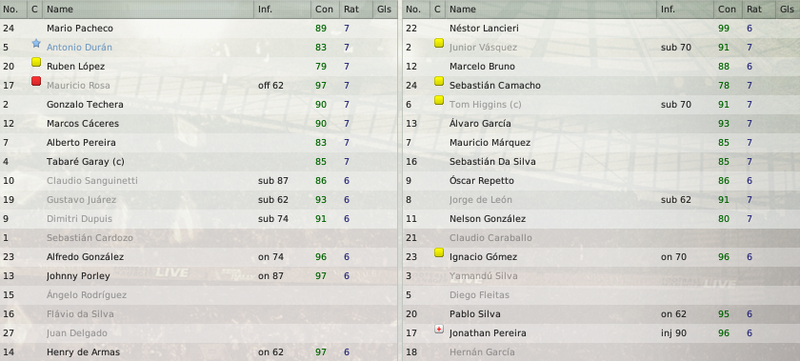Click Pablo Silva's name
800x361 pixels.
click(x=474, y=314)
